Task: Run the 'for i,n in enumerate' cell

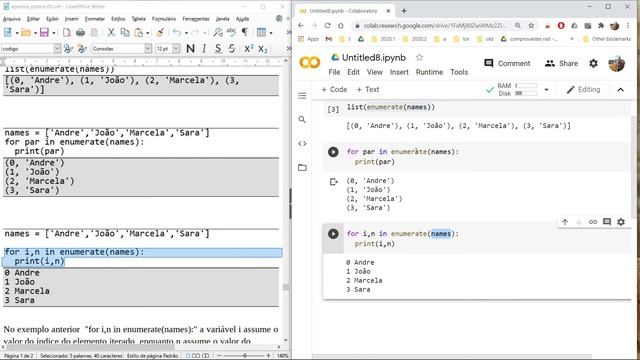Action: (x=333, y=234)
